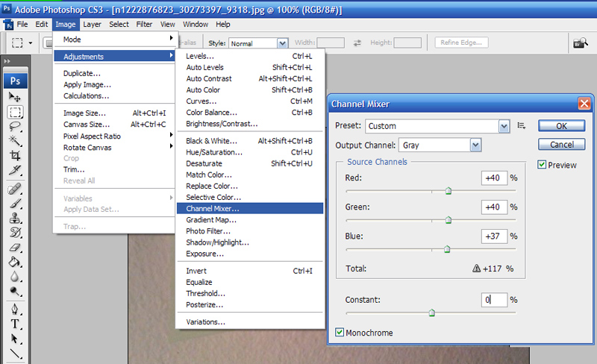Click the Adobe Bridge icon in options bar
The image size is (597, 364).
pos(577,44)
